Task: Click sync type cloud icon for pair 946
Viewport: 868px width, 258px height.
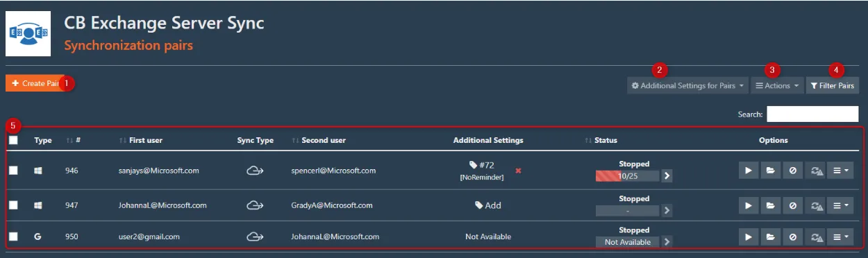Action: [255, 171]
